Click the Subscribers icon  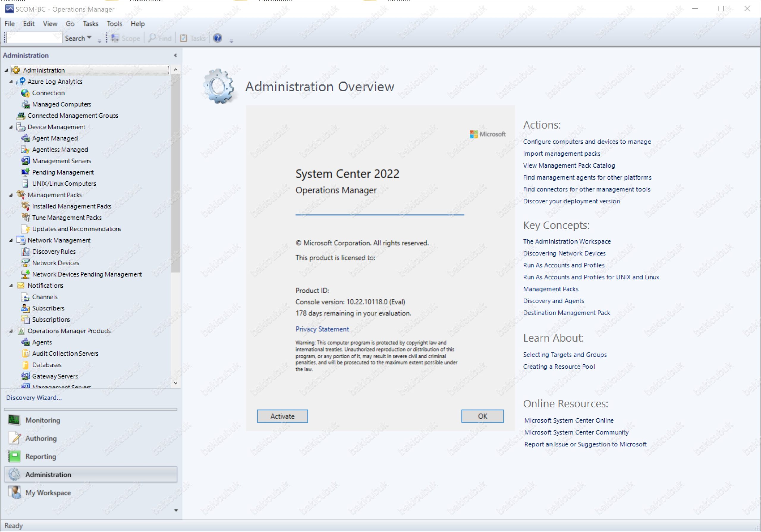25,308
